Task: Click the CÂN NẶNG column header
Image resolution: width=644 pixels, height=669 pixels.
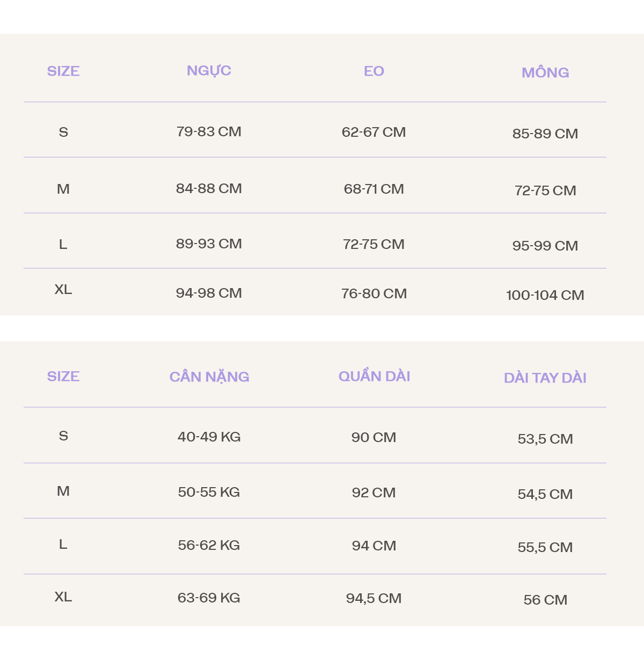Action: (209, 377)
